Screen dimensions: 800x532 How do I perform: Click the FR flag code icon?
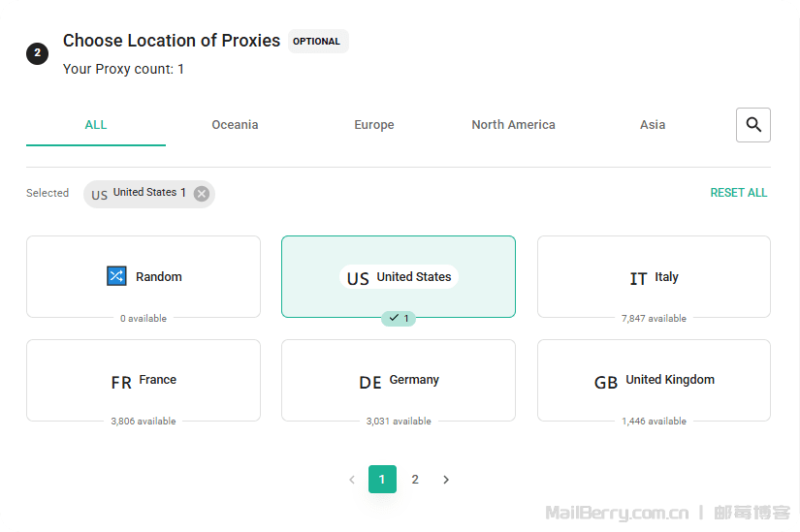(x=121, y=382)
